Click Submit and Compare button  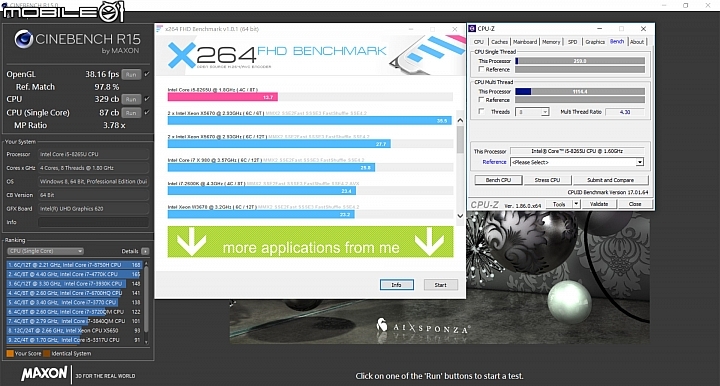tap(610, 180)
